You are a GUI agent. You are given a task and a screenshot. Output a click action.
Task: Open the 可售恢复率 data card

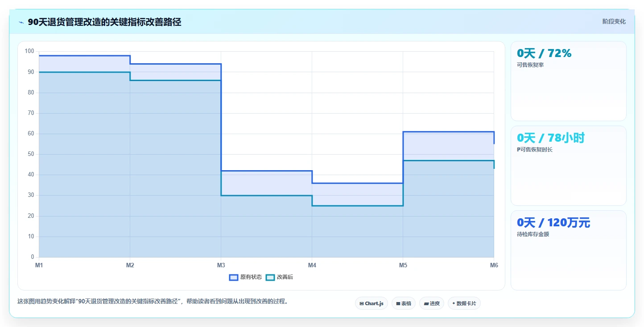pos(569,81)
